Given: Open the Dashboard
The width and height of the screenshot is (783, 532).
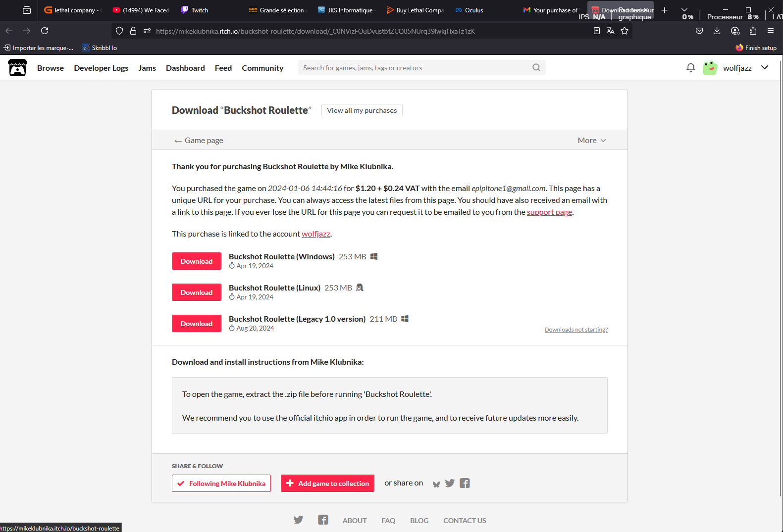Looking at the screenshot, I should 185,68.
